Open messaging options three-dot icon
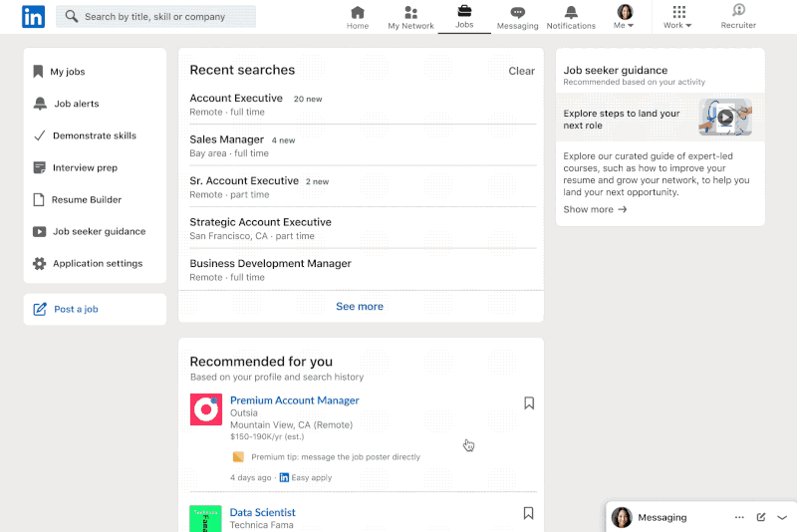Screen dimensions: 797x532 coord(739,517)
